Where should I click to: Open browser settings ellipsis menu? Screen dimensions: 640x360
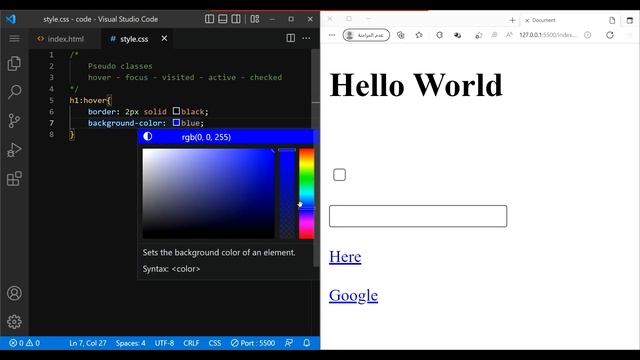(x=332, y=35)
